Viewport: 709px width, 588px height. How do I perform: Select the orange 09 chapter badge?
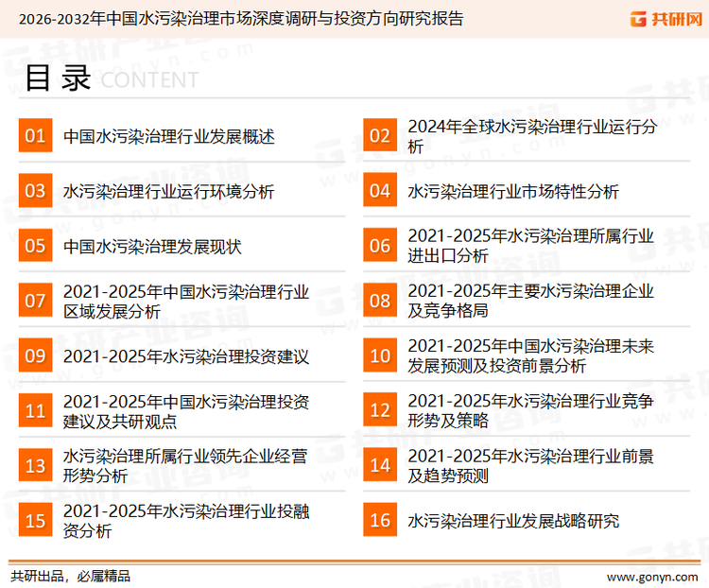pos(35,355)
